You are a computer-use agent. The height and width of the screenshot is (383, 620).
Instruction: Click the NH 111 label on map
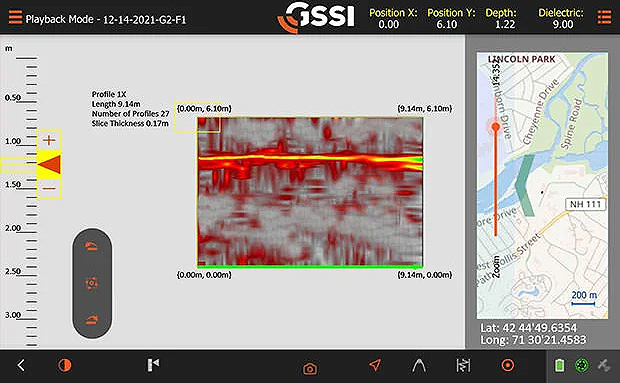click(585, 204)
